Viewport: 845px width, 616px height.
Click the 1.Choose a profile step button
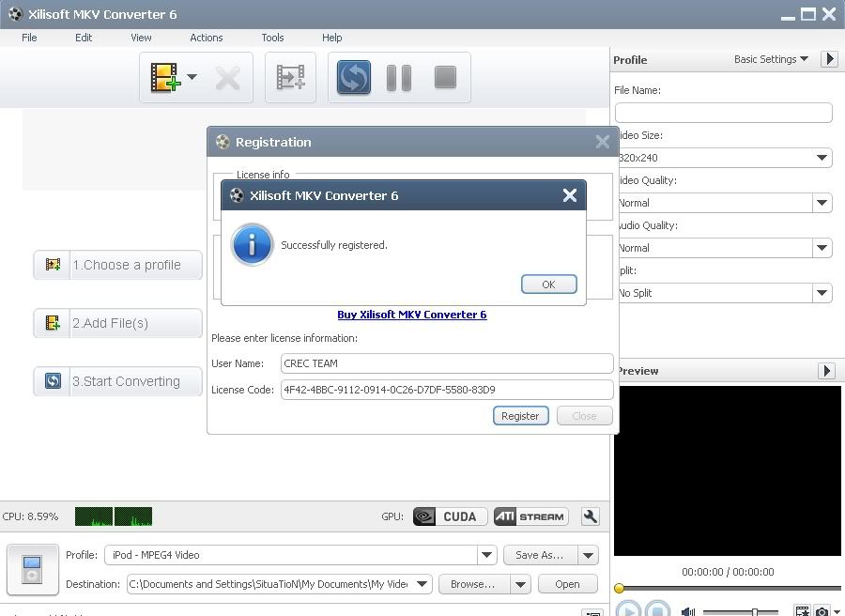[118, 265]
